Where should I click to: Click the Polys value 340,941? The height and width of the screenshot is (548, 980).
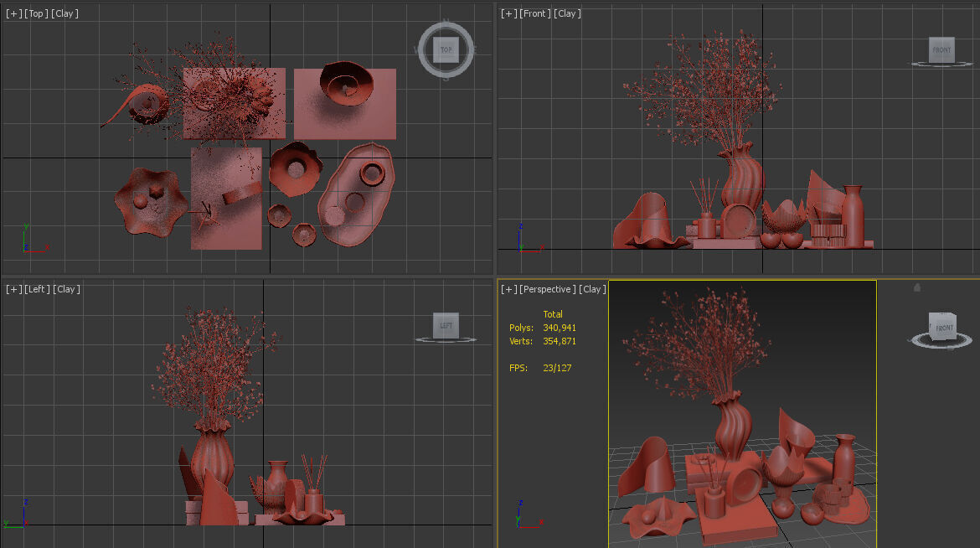pyautogui.click(x=560, y=328)
